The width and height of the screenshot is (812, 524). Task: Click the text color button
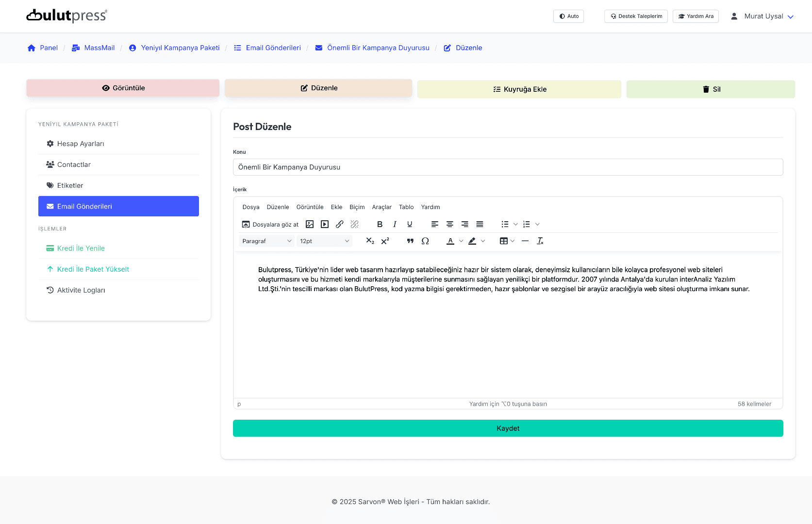pyautogui.click(x=450, y=241)
